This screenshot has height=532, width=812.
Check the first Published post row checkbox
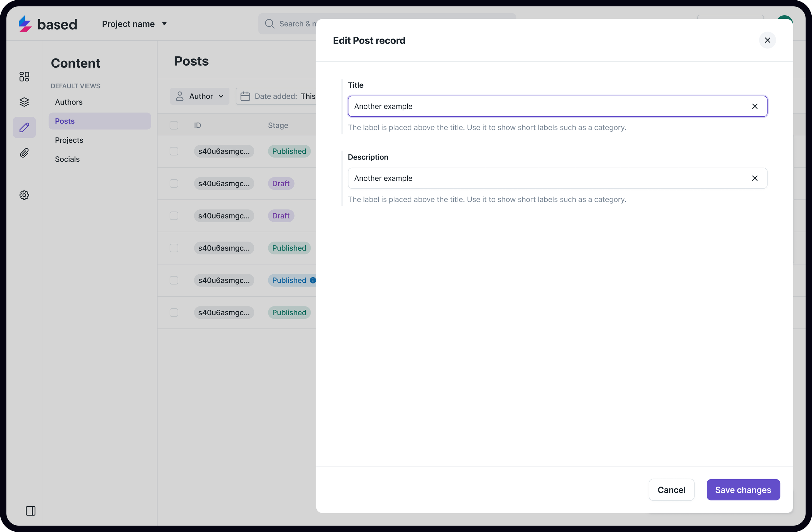tap(174, 151)
